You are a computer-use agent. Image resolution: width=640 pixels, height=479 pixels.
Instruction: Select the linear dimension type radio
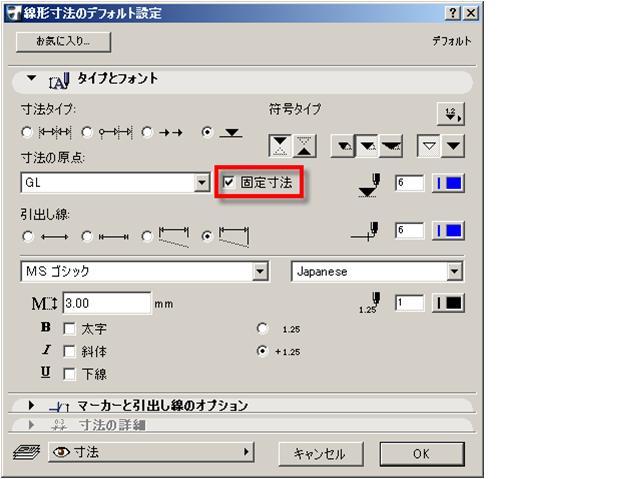tap(27, 131)
